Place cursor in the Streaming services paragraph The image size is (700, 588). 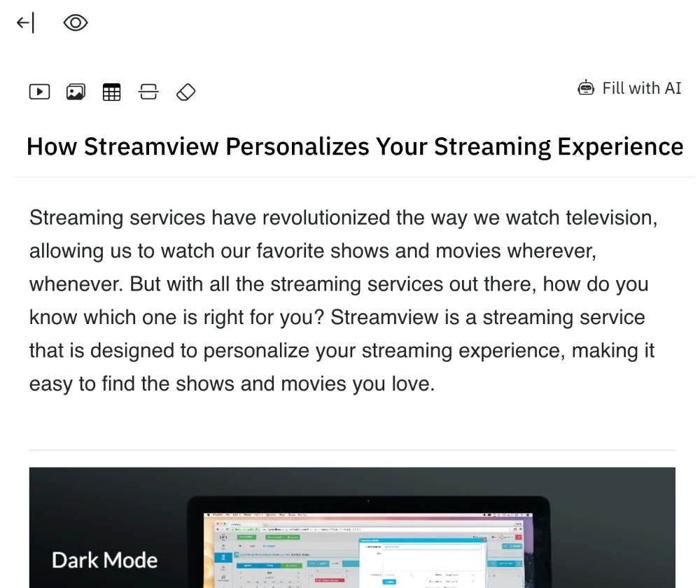[x=343, y=300]
